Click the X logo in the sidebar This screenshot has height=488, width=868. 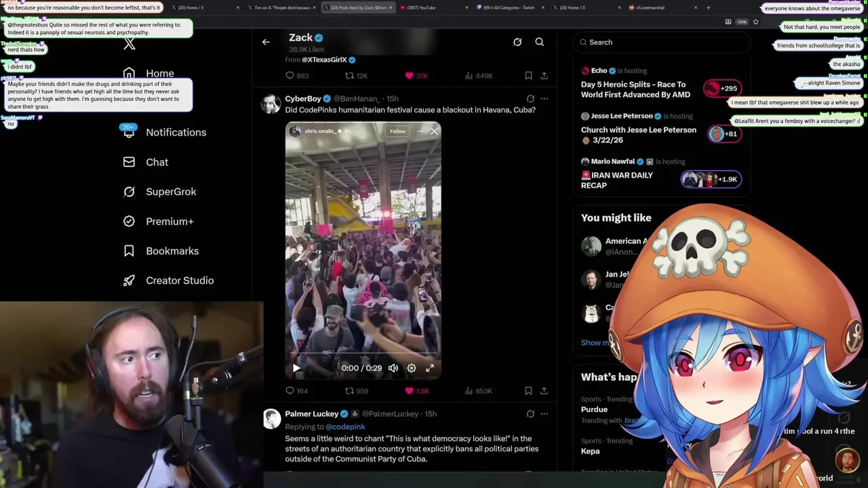pyautogui.click(x=129, y=44)
